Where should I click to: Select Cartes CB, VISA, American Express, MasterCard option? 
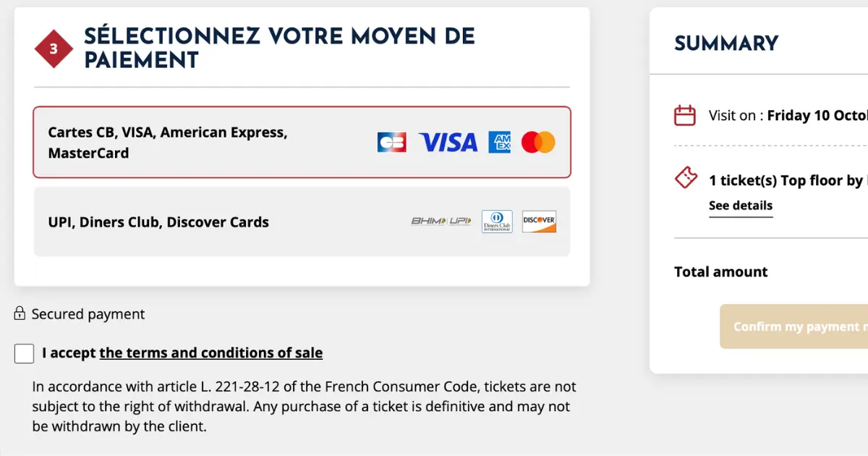coord(302,143)
